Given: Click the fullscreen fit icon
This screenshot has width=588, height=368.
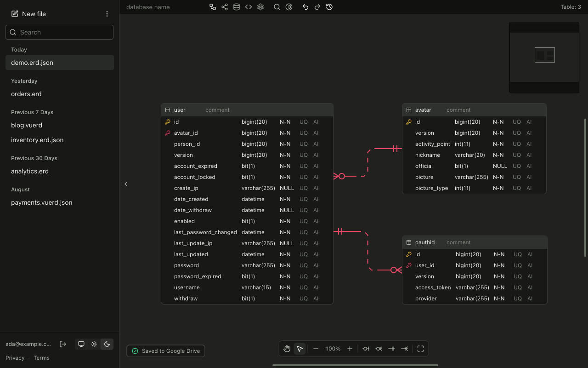Looking at the screenshot, I should coord(420,349).
